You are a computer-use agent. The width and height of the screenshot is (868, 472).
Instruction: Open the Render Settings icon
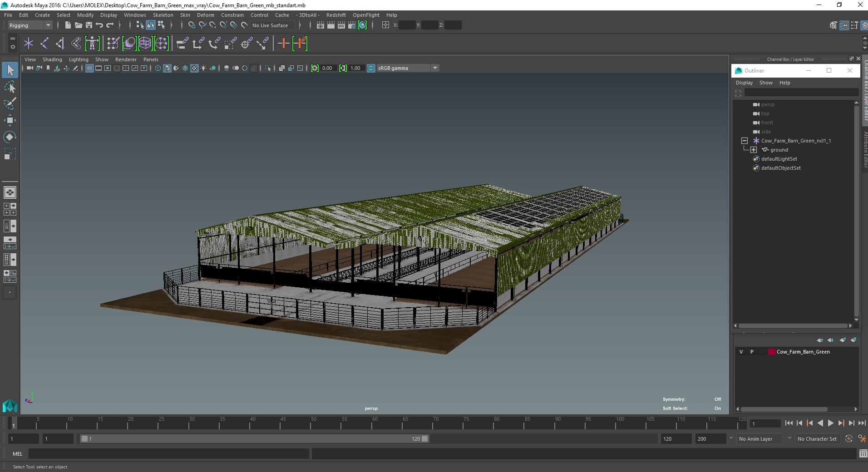pos(352,25)
